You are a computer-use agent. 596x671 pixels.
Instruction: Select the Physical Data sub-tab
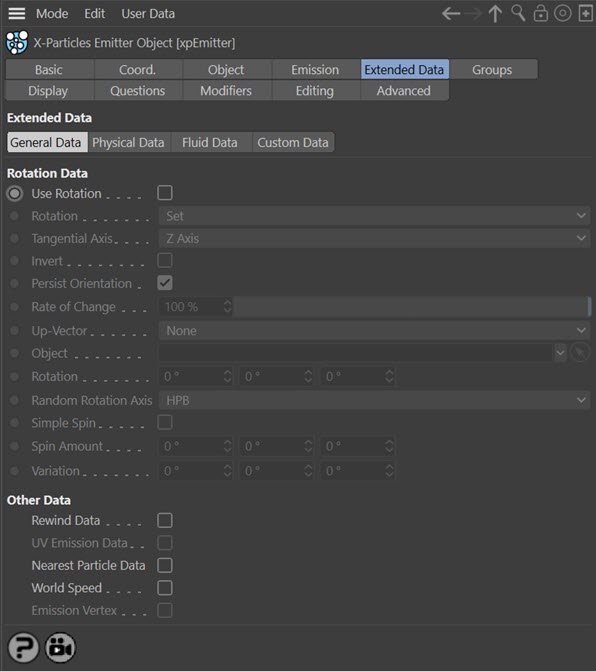click(128, 143)
